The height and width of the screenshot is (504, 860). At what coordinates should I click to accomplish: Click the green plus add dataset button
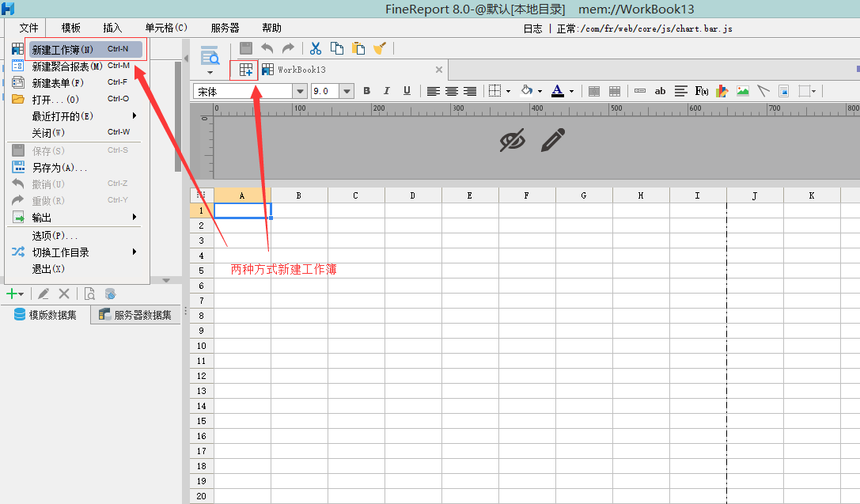click(x=12, y=294)
